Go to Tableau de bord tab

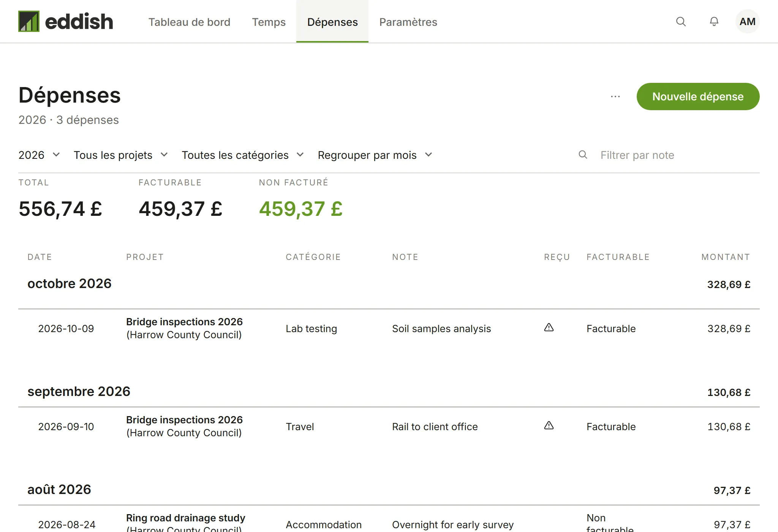(189, 22)
